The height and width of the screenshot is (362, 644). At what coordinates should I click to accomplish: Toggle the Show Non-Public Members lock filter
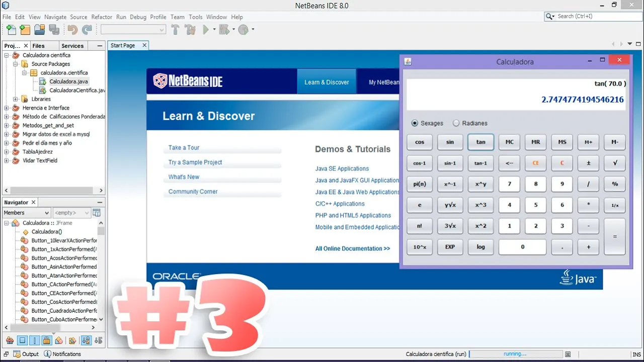(46, 340)
